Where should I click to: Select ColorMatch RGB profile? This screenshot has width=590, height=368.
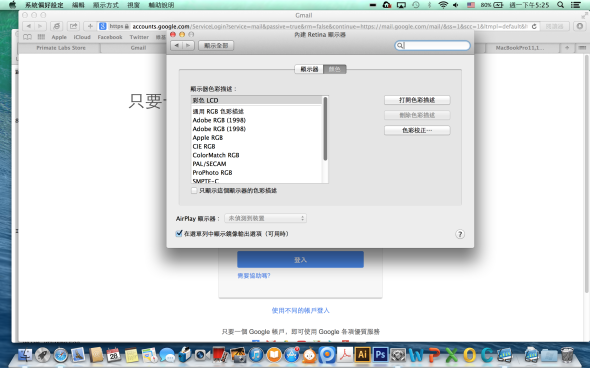click(x=257, y=155)
